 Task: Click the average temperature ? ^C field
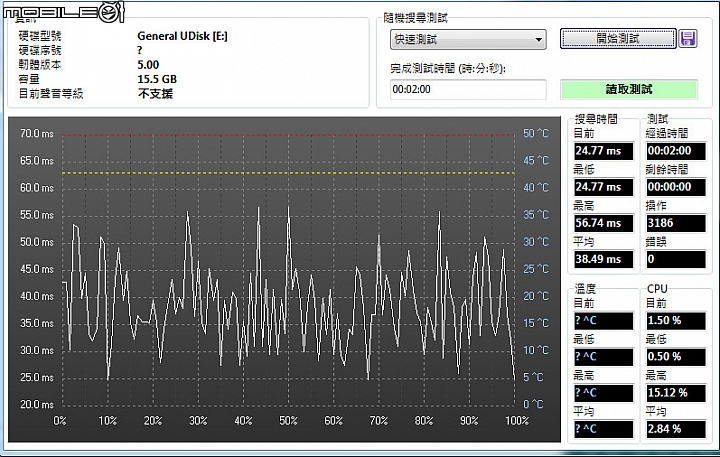pos(603,429)
